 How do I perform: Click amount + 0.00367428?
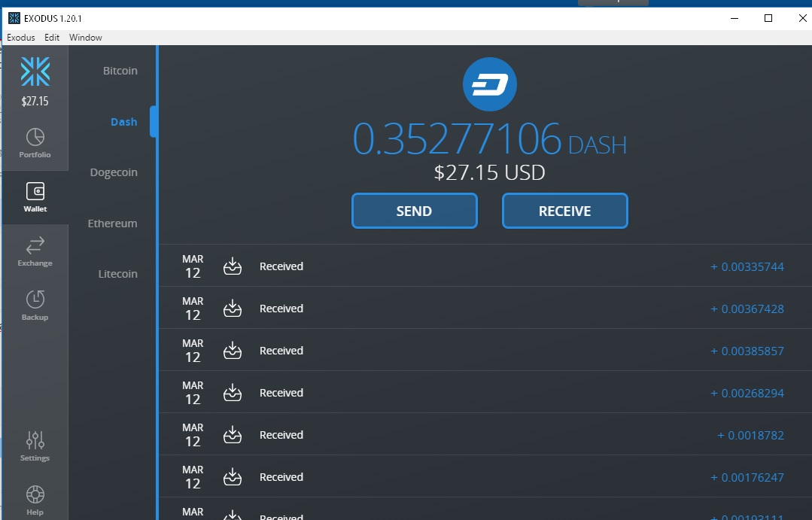click(x=747, y=309)
